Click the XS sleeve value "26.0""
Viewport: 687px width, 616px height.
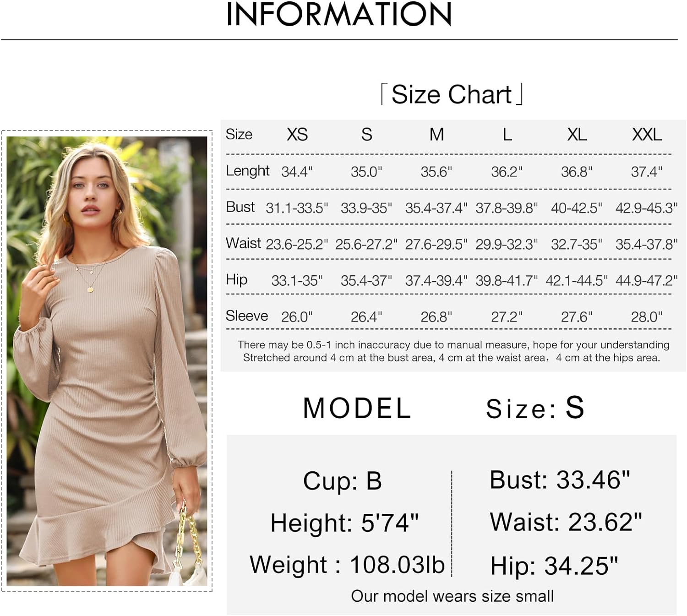click(297, 316)
